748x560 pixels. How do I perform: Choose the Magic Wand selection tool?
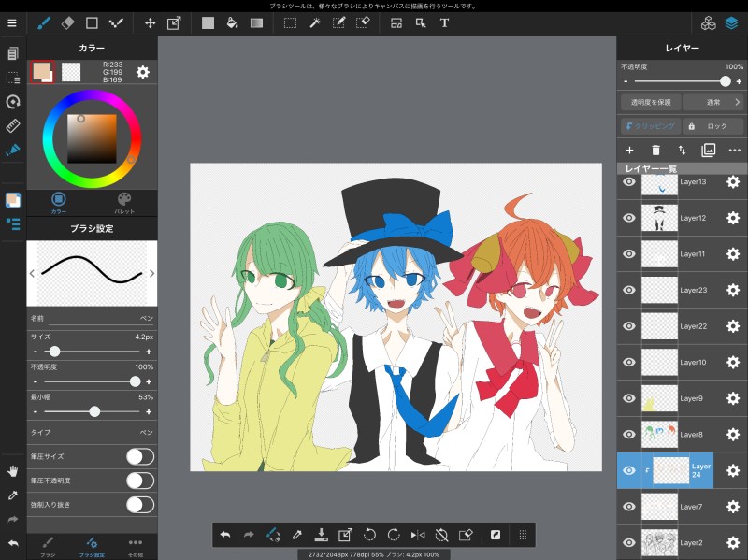tap(315, 22)
